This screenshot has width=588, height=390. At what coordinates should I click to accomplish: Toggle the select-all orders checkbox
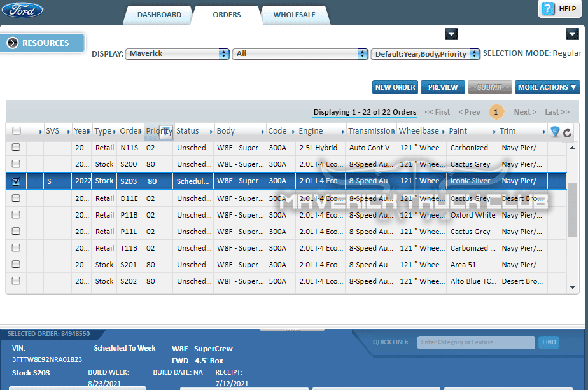click(x=17, y=130)
